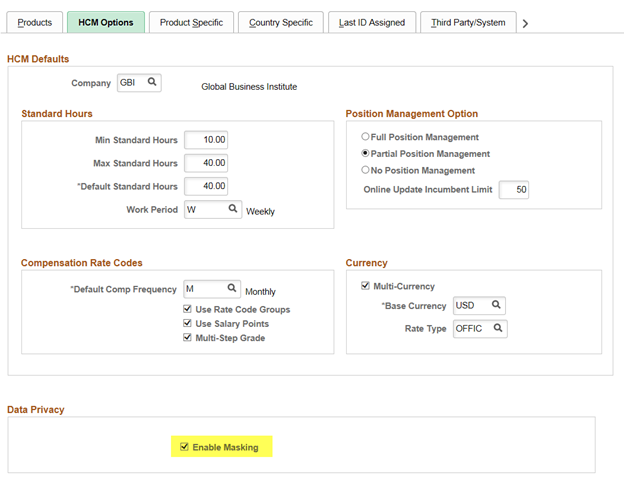The image size is (624, 479).
Task: Select Partial Position Management option
Action: click(x=365, y=154)
